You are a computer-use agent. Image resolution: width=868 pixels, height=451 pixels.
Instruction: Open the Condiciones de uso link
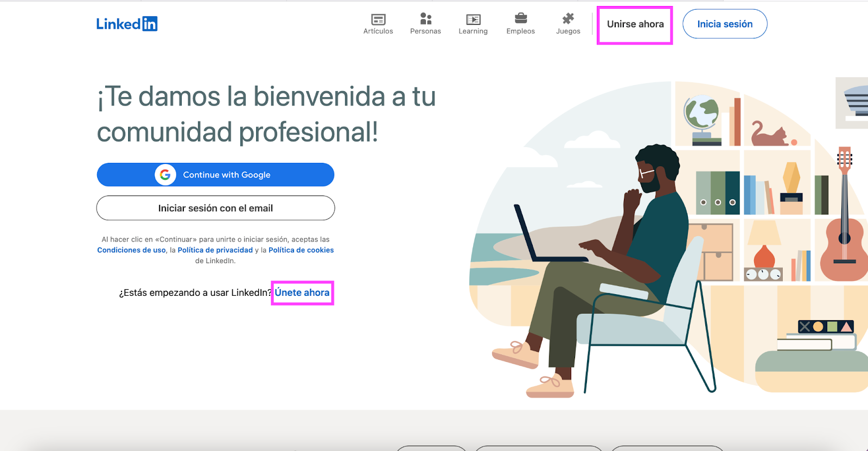point(131,250)
